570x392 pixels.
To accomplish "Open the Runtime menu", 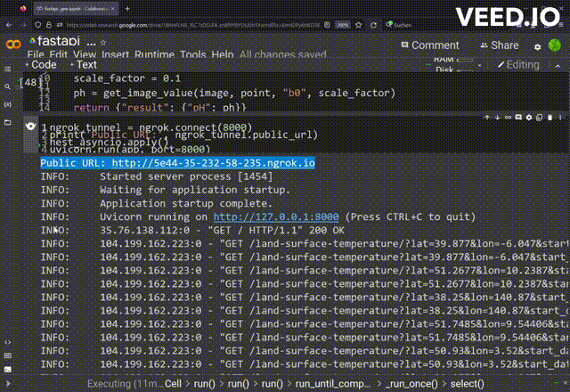I will (154, 55).
